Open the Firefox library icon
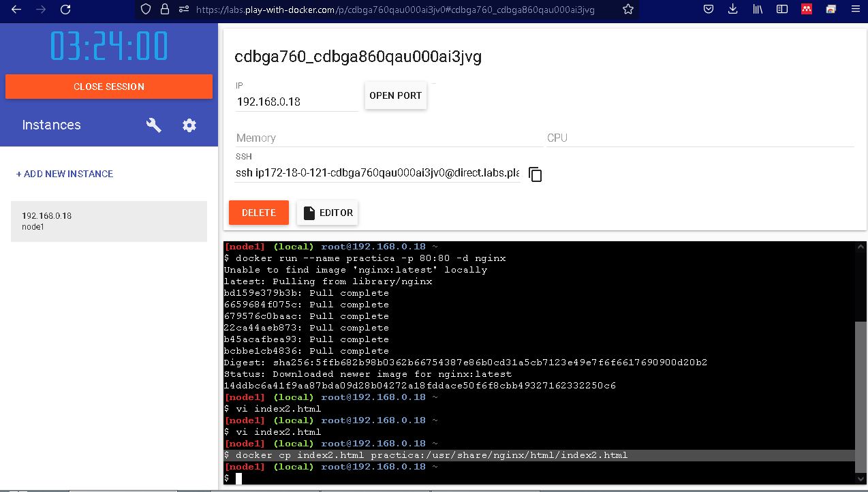 (757, 10)
